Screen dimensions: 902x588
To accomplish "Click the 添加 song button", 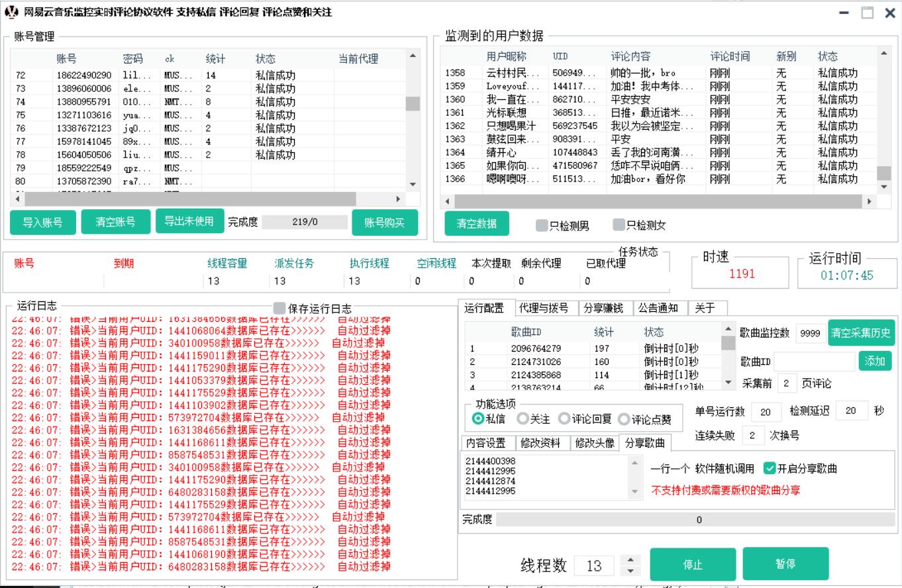I will (875, 362).
